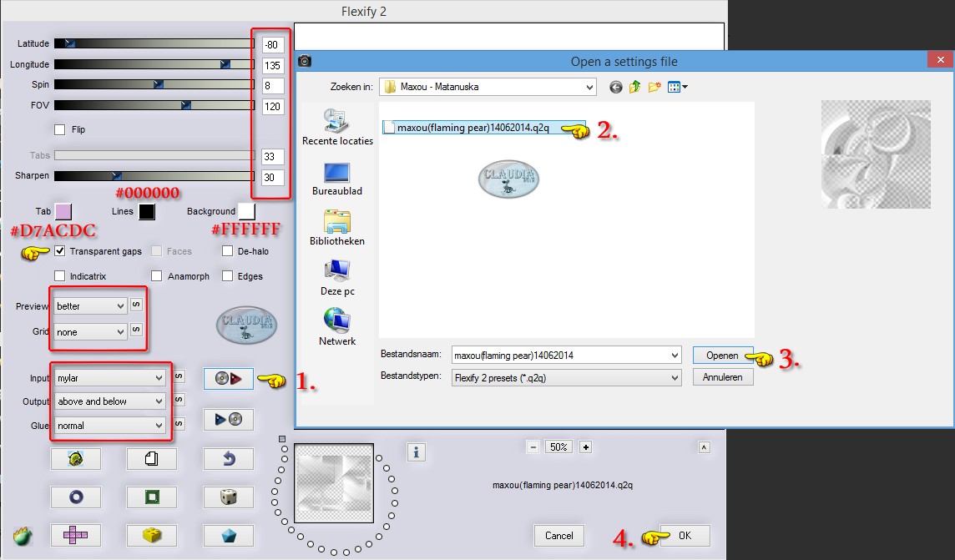Click the S button next to Output
This screenshot has height=560, width=955.
click(x=179, y=400)
